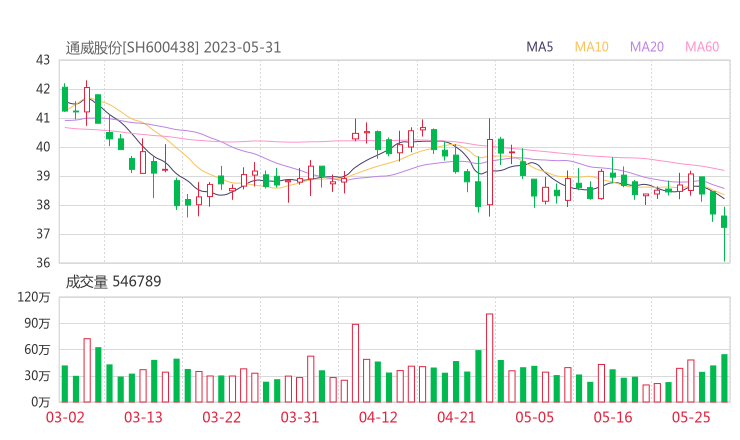The image size is (740, 440).
Task: Click the 38 price axis label
Action: (42, 205)
